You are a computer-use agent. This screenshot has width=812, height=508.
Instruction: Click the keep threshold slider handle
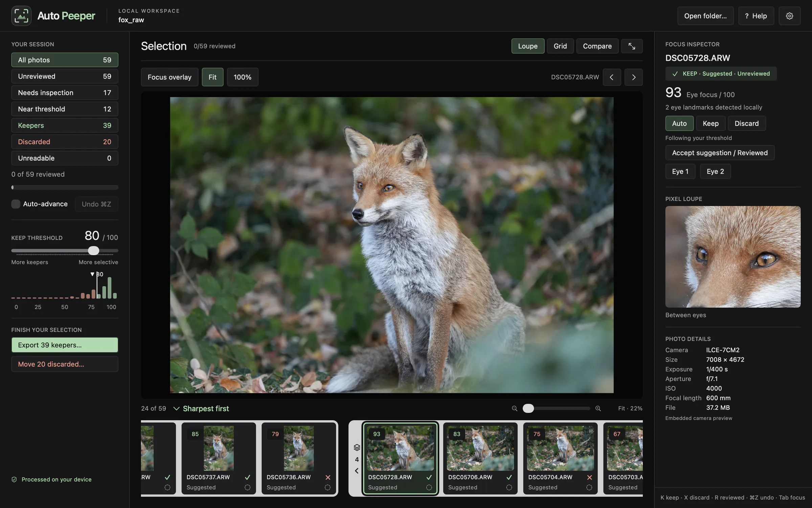pyautogui.click(x=94, y=251)
